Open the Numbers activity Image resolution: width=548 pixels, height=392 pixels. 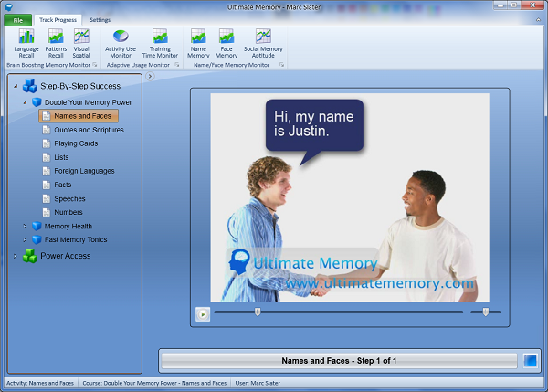(62, 212)
